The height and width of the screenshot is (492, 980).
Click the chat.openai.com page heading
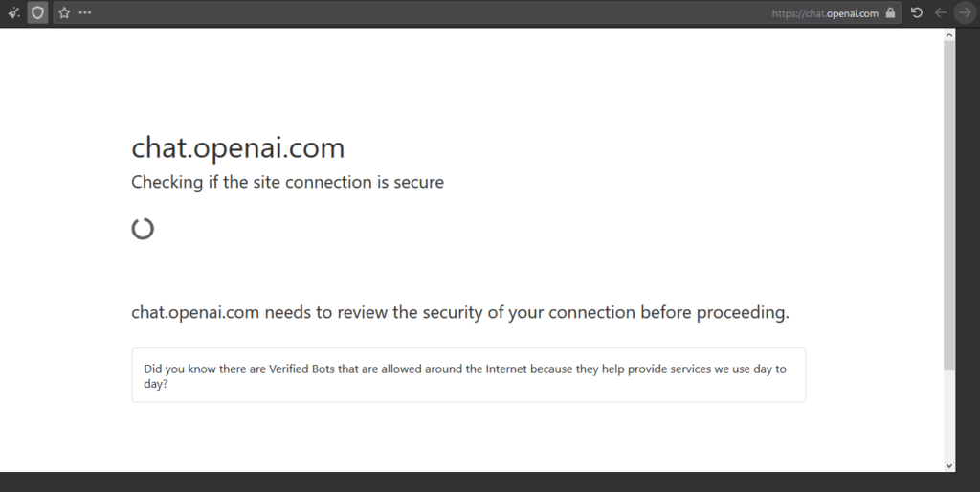238,148
